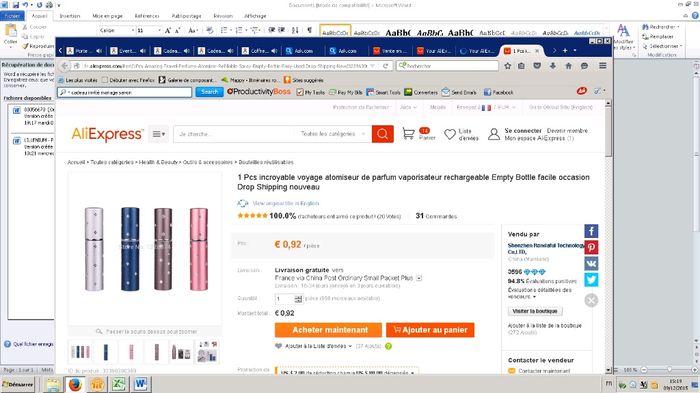Open the Insertion ribbon tab in Word
The width and height of the screenshot is (700, 393).
[x=70, y=16]
